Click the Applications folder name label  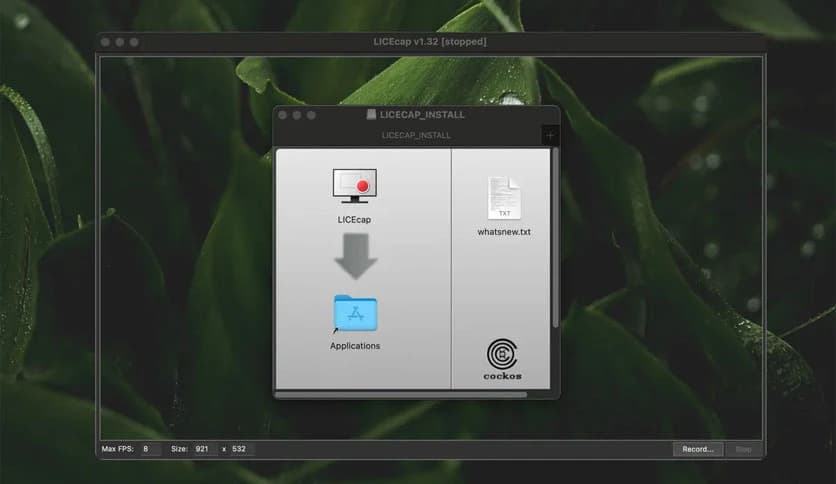pyautogui.click(x=355, y=346)
